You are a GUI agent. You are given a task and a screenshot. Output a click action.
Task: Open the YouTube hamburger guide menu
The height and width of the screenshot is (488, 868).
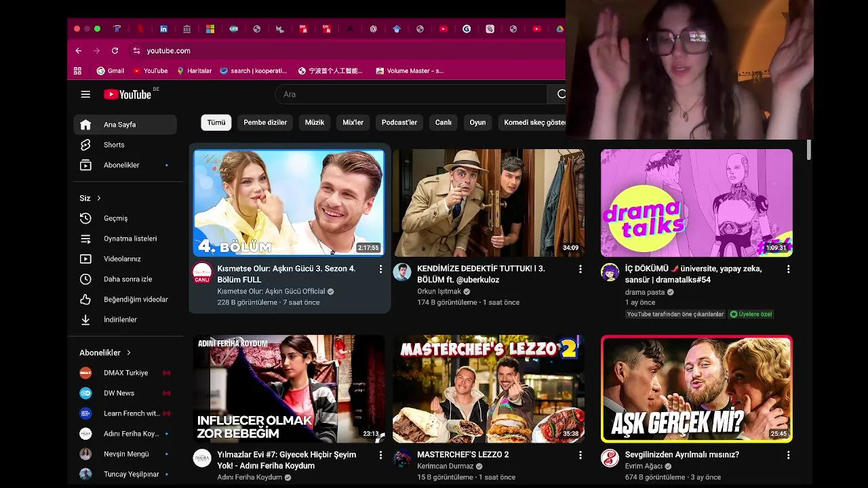point(85,94)
